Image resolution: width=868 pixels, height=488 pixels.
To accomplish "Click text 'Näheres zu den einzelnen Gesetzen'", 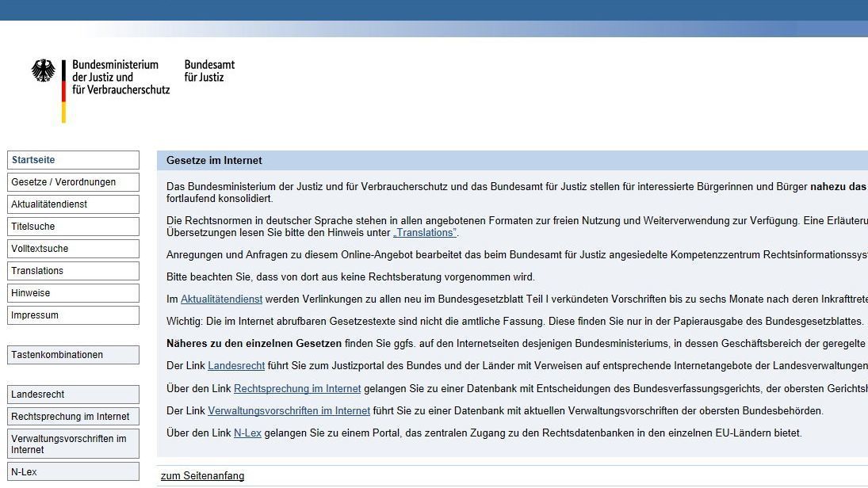I will 254,343.
